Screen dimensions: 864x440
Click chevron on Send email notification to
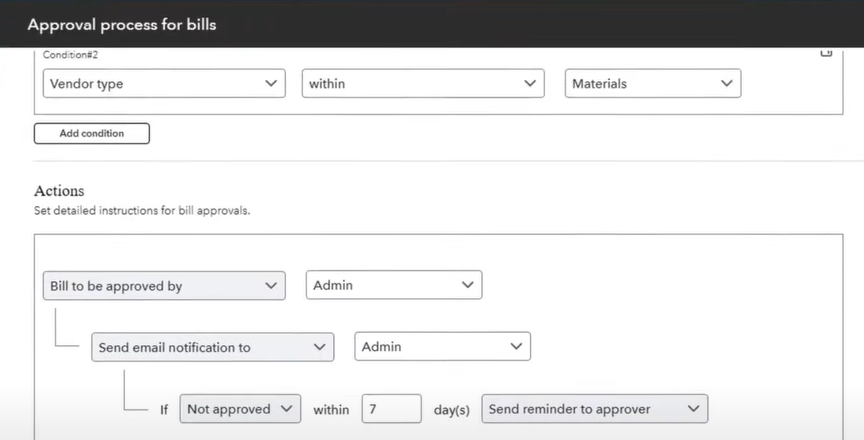click(319, 347)
